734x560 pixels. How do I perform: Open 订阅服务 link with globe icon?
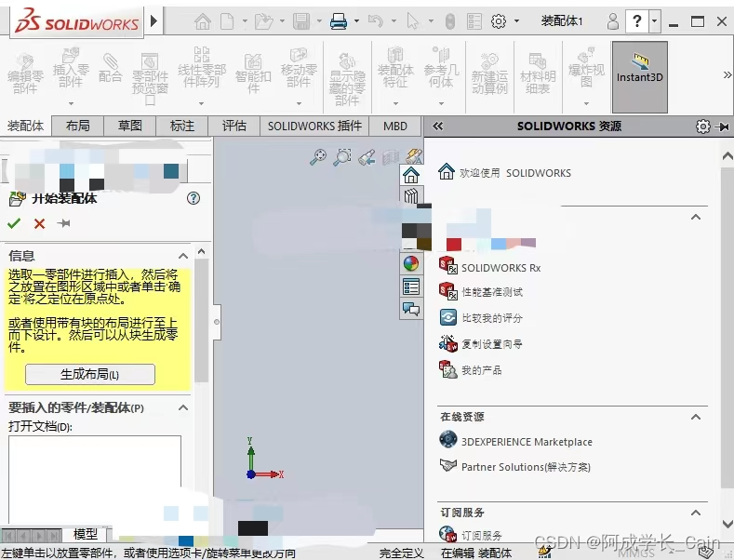point(471,534)
